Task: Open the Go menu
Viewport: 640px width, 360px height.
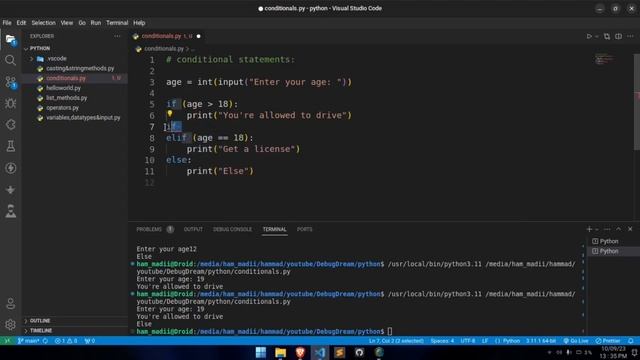Action: coord(82,23)
